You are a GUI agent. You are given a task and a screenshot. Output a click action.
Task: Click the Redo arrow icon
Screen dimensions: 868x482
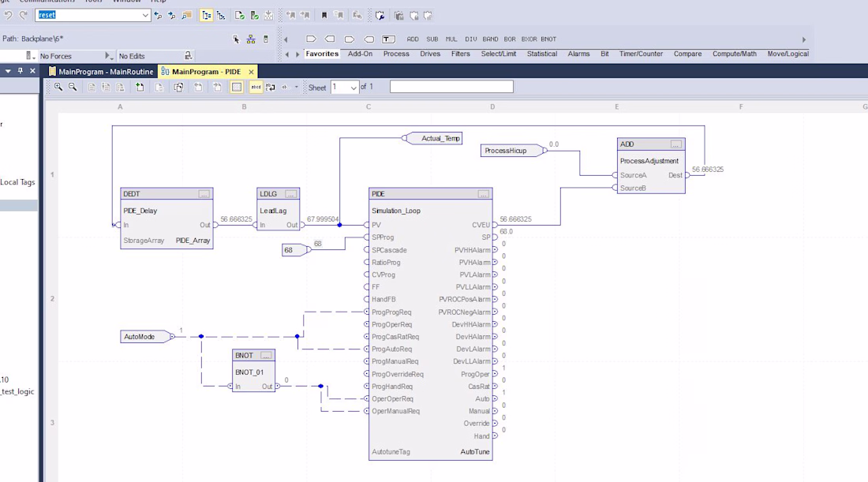click(x=23, y=16)
